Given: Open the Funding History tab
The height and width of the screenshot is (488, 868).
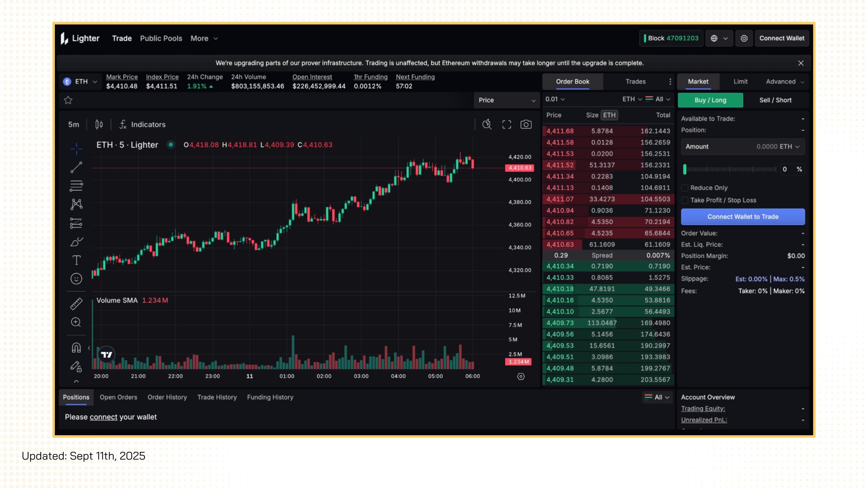Looking at the screenshot, I should (x=270, y=397).
